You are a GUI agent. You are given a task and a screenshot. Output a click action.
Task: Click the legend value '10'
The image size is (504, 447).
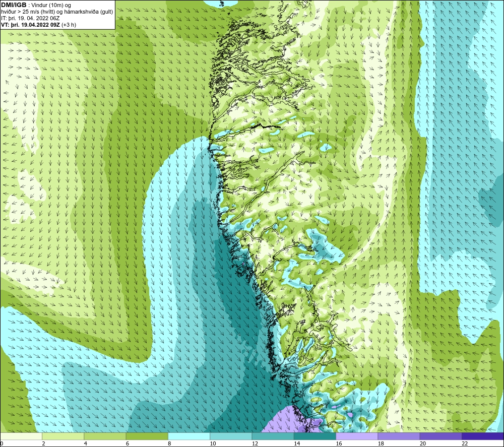(213, 443)
